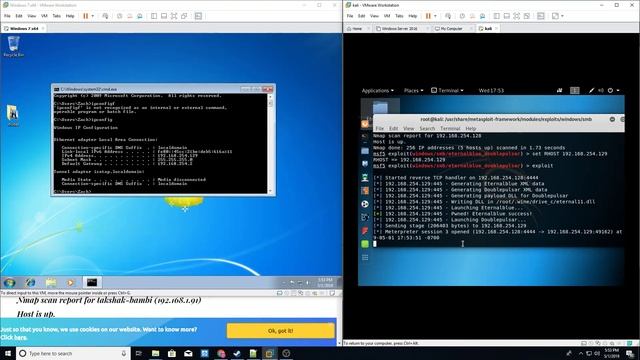Open Mail app on Windows 10 taskbar

coord(188,353)
